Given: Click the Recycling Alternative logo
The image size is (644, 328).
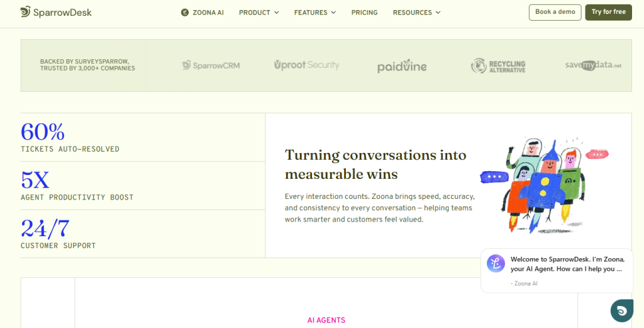Looking at the screenshot, I should click(x=498, y=65).
